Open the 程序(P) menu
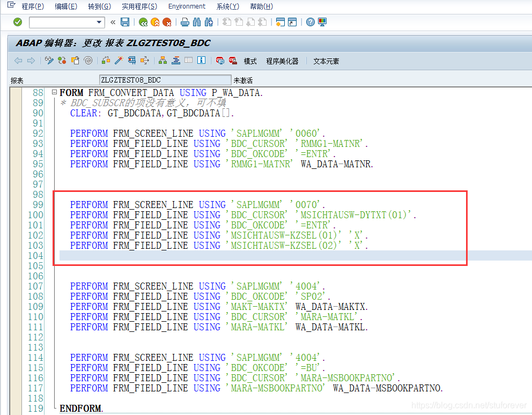The width and height of the screenshot is (532, 415). pyautogui.click(x=33, y=6)
